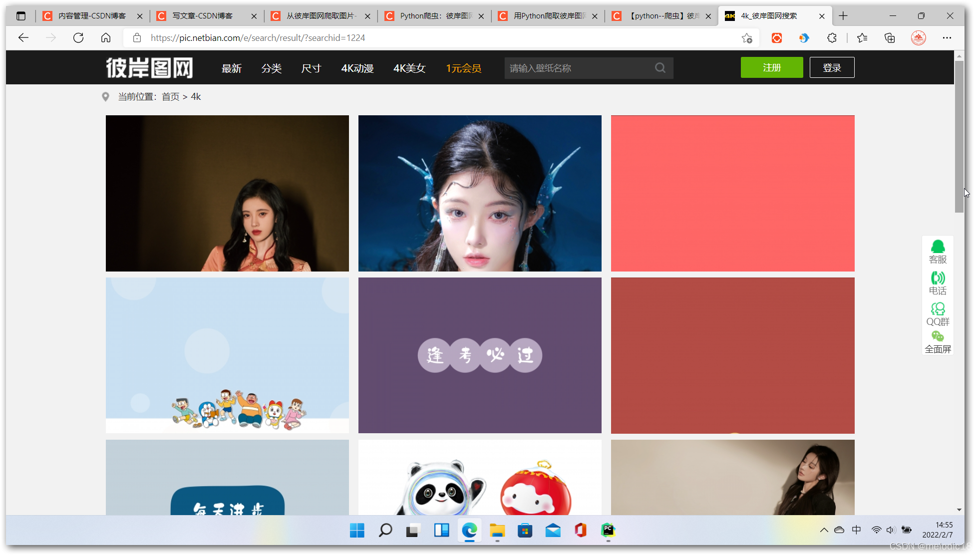Viewport: 980px width, 555px height.
Task: Click the 登录 login button
Action: pos(832,67)
